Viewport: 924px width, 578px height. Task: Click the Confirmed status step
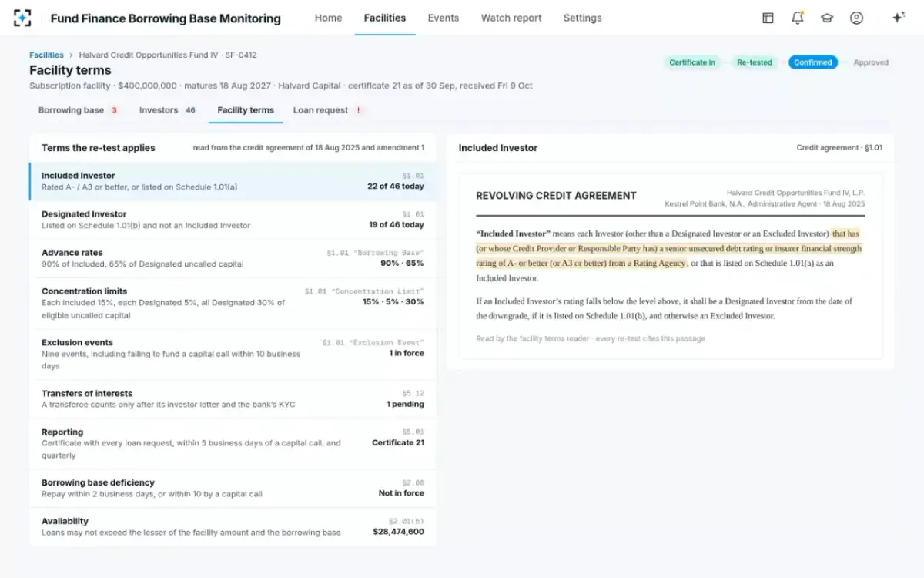point(813,62)
